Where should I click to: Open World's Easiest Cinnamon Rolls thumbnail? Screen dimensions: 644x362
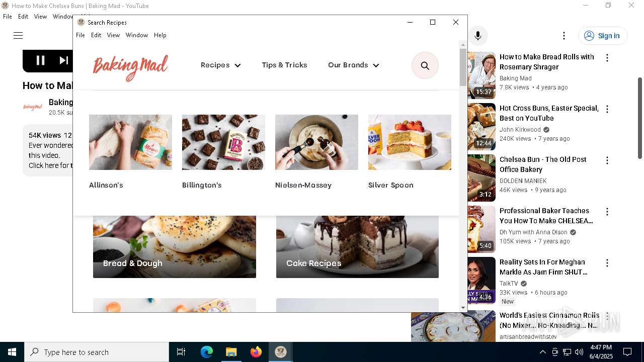(x=453, y=326)
